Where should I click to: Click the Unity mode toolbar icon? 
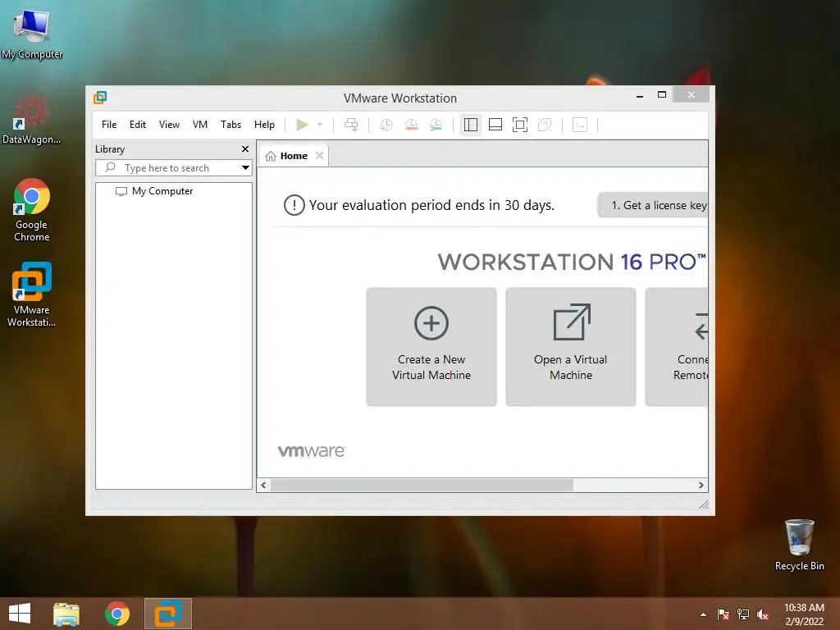point(545,125)
